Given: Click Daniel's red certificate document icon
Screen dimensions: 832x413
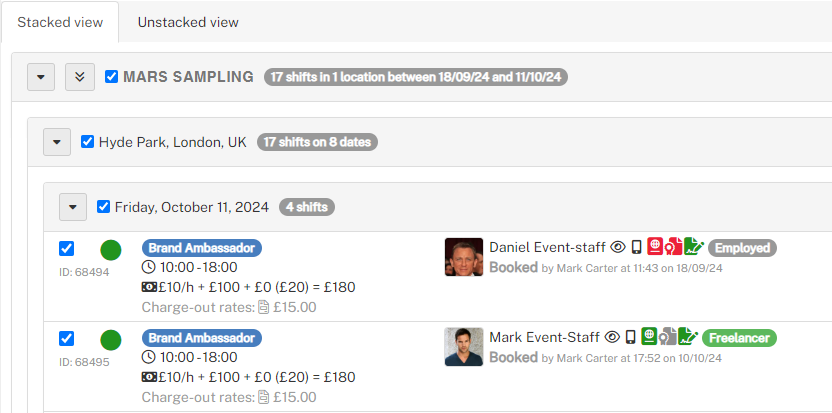Looking at the screenshot, I should (x=674, y=247).
